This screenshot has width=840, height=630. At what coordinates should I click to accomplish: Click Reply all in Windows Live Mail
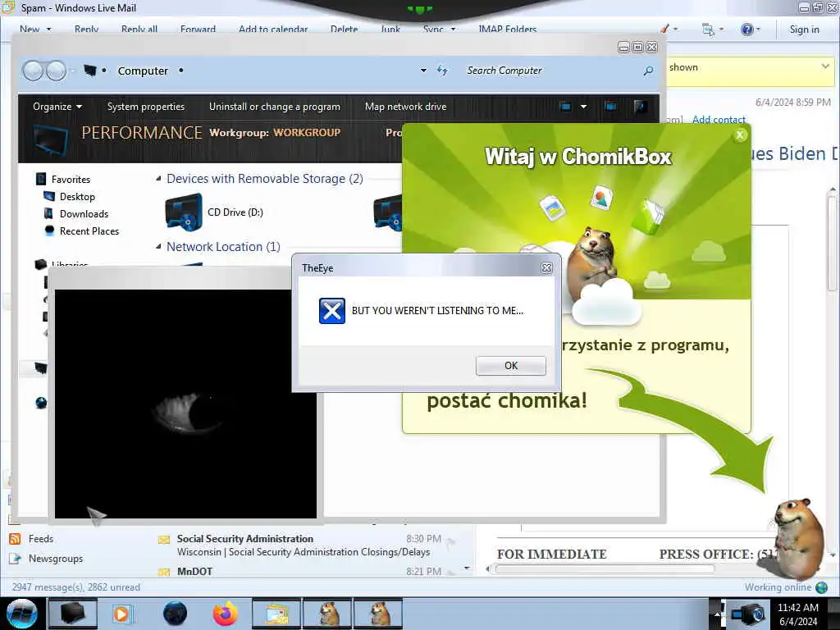pyautogui.click(x=139, y=30)
